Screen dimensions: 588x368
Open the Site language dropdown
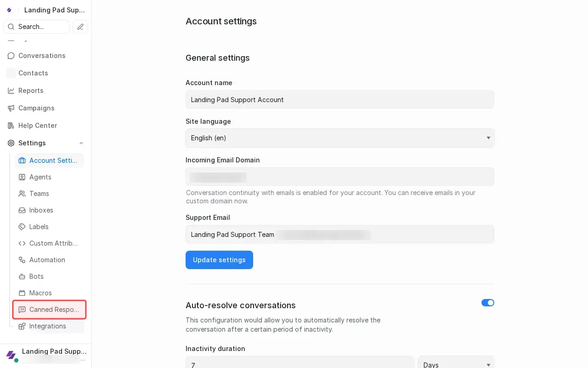(x=340, y=138)
